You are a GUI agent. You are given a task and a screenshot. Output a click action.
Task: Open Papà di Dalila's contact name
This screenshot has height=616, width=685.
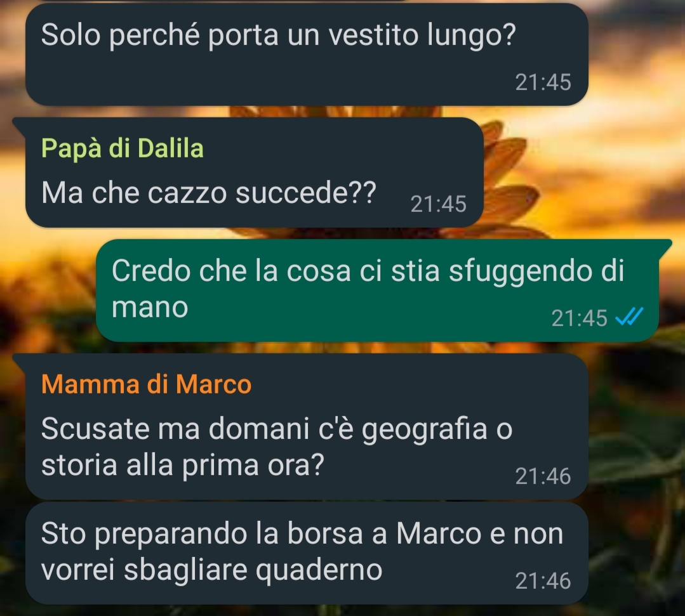pyautogui.click(x=123, y=148)
